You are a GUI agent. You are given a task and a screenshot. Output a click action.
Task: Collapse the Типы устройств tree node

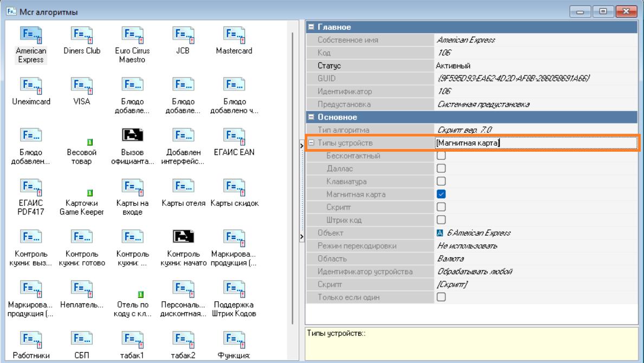311,143
